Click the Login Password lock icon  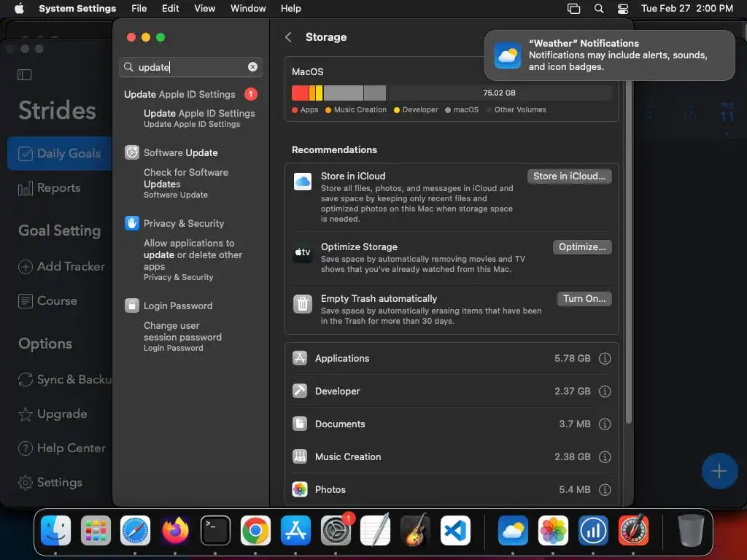[132, 306]
